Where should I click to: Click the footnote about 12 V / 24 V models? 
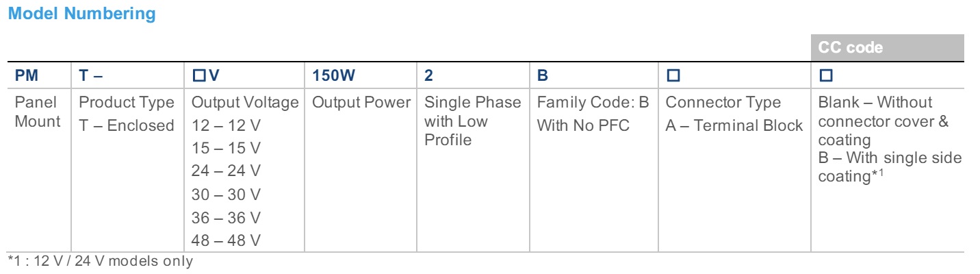100,262
